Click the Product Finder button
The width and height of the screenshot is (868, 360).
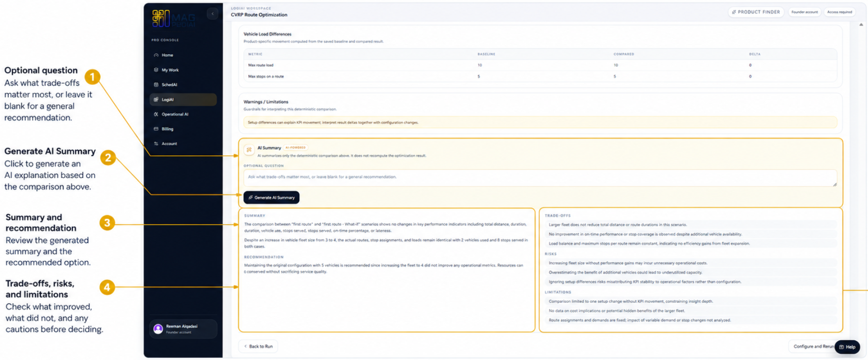[x=756, y=12]
